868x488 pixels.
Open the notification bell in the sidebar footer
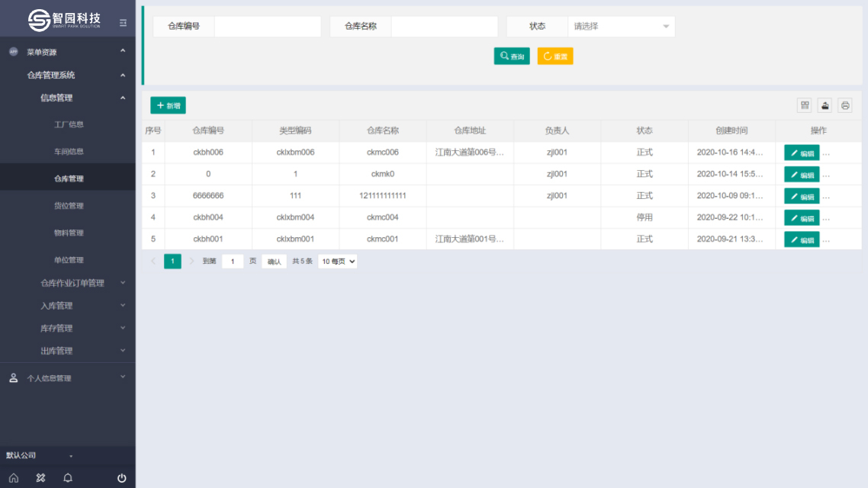coord(68,478)
